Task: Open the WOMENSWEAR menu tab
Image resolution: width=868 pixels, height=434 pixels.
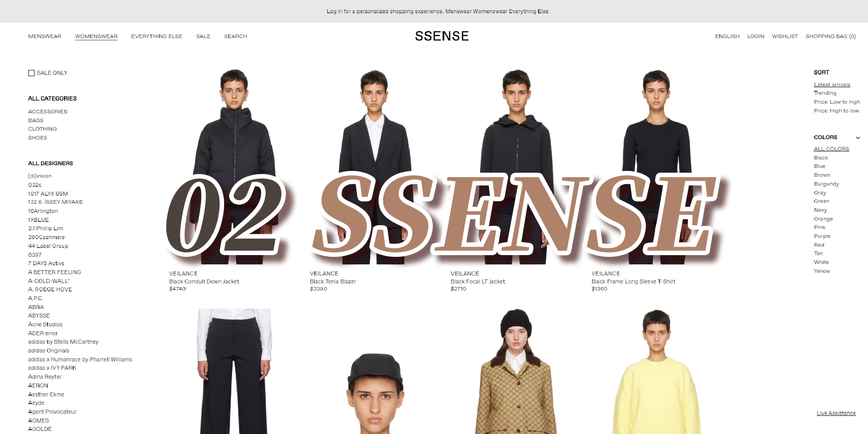Action: 96,36
